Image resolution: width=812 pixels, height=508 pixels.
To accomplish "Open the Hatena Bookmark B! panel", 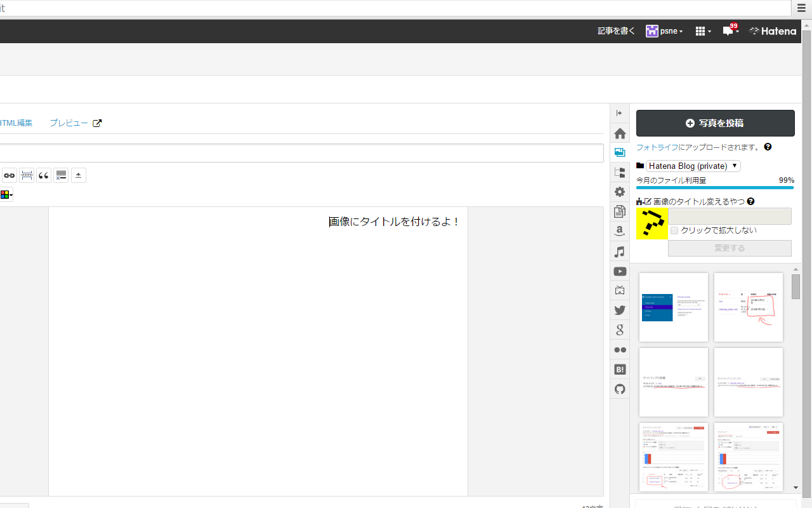I will [620, 369].
